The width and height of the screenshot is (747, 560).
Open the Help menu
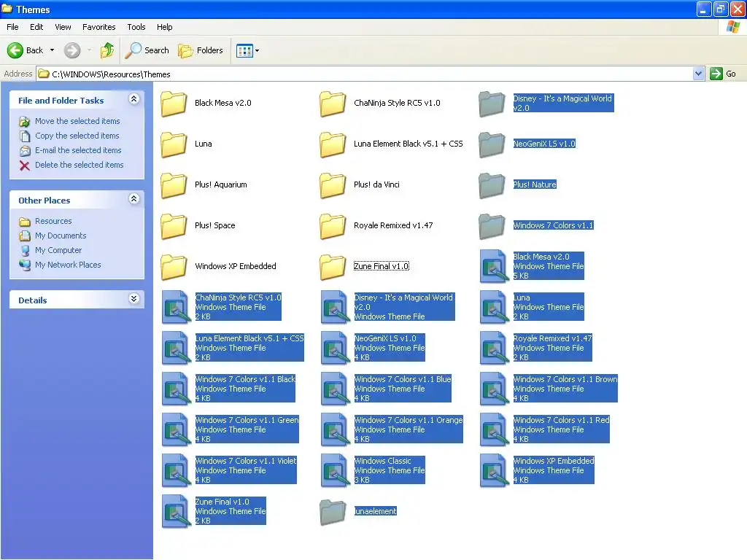(x=165, y=27)
